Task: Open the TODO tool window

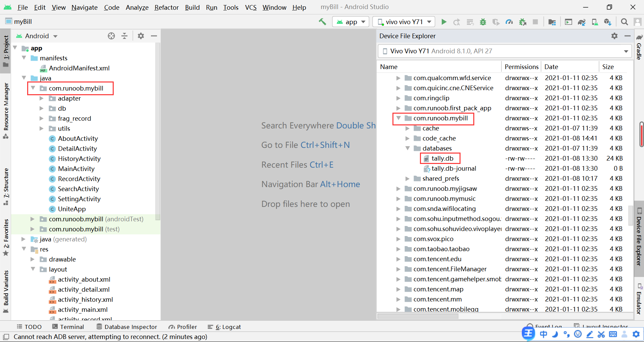Action: 29,327
